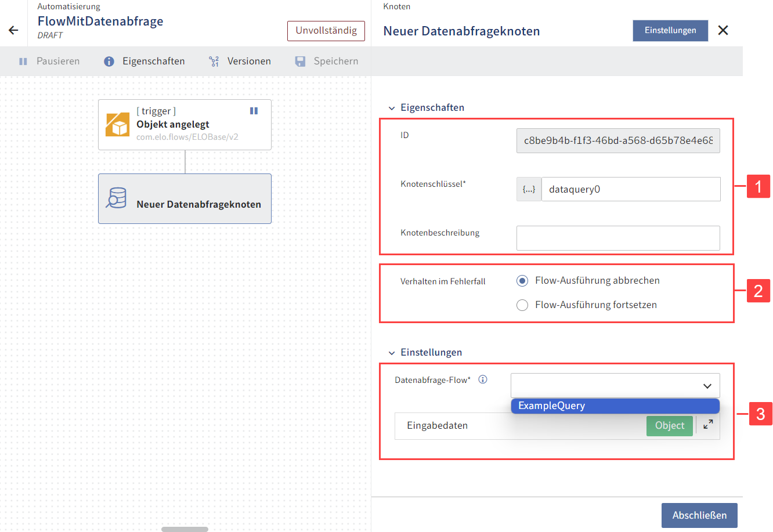Expand Eingabedaten with the expand arrows icon
The height and width of the screenshot is (532, 773).
point(708,425)
